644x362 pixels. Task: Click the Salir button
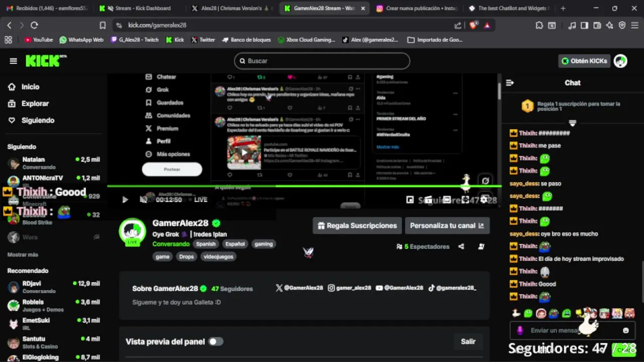pyautogui.click(x=468, y=341)
